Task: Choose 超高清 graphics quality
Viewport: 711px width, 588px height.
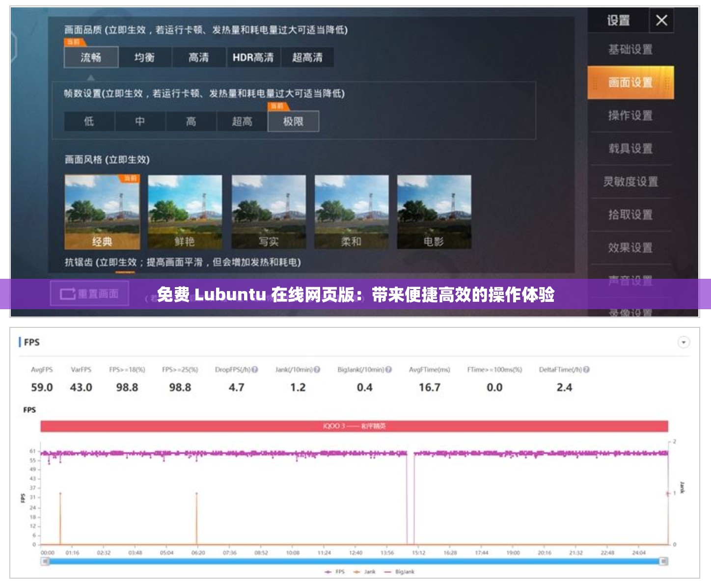Action: [307, 57]
